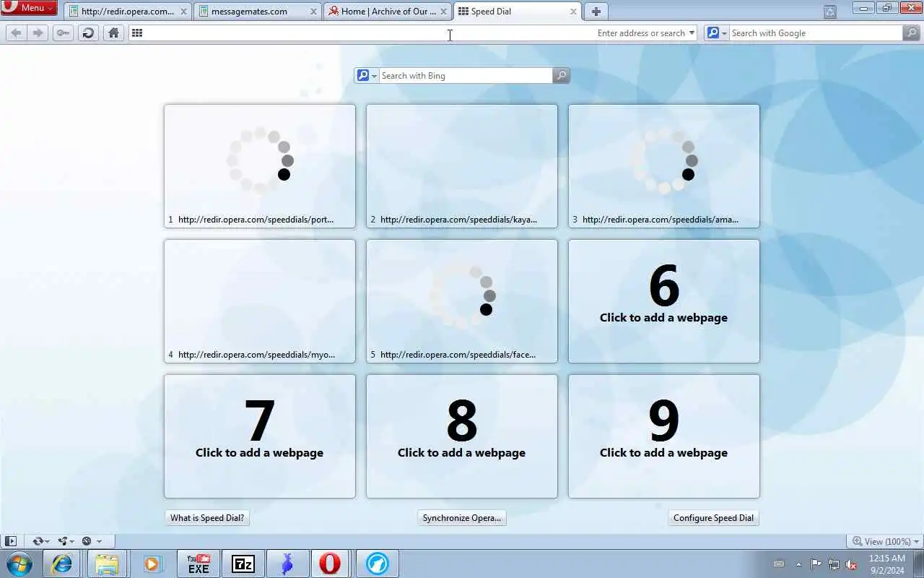Click the Back navigation arrow
Viewport: 924px width, 578px height.
point(16,33)
